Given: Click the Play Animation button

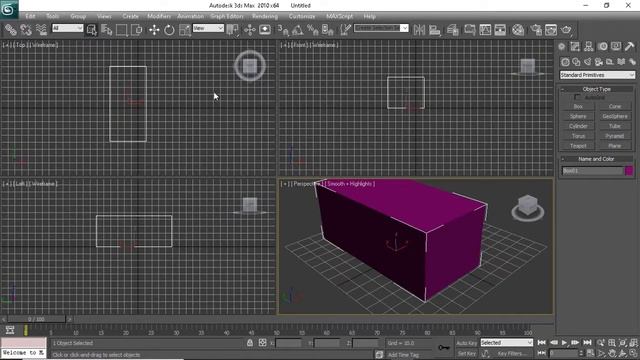Looking at the screenshot, I should pyautogui.click(x=564, y=343).
